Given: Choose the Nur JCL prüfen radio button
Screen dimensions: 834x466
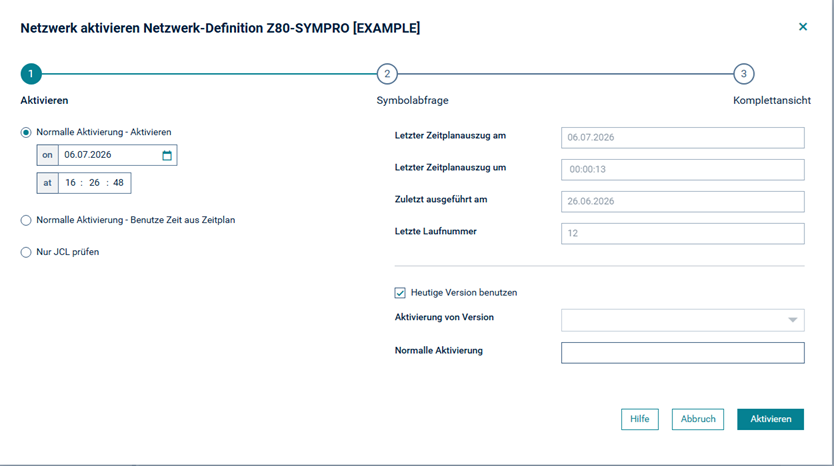Looking at the screenshot, I should pyautogui.click(x=26, y=252).
